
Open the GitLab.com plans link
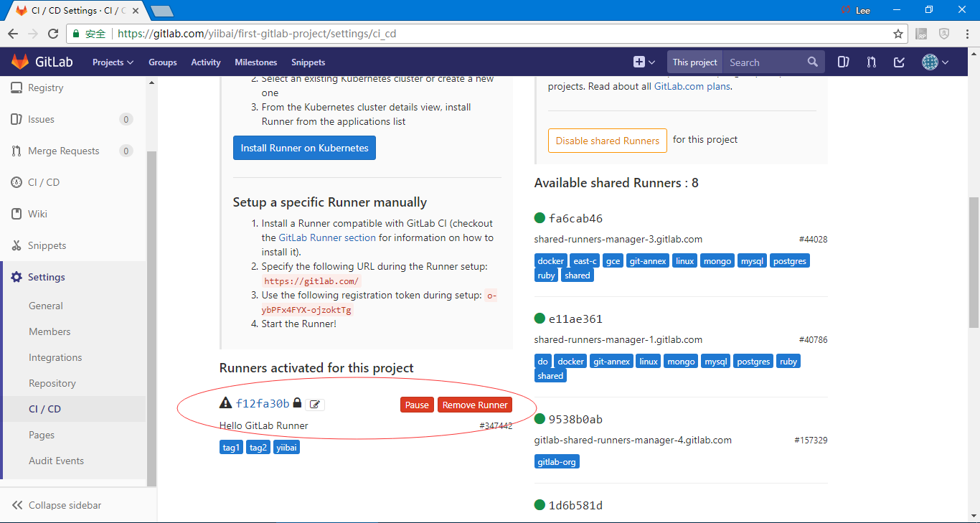click(x=692, y=86)
